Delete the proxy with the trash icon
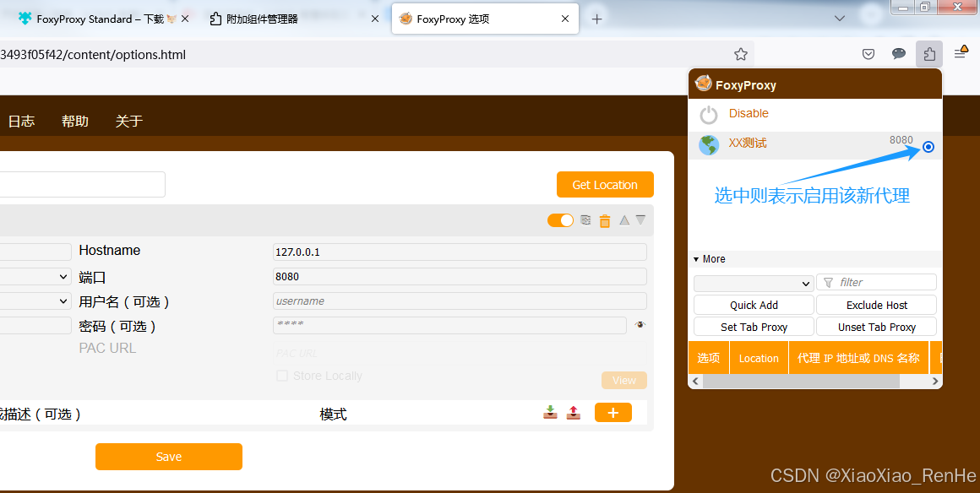The width and height of the screenshot is (980, 493). pyautogui.click(x=604, y=220)
